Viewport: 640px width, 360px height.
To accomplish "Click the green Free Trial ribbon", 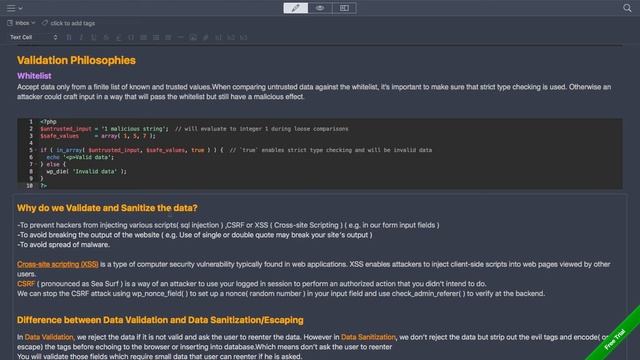I will coord(615,338).
